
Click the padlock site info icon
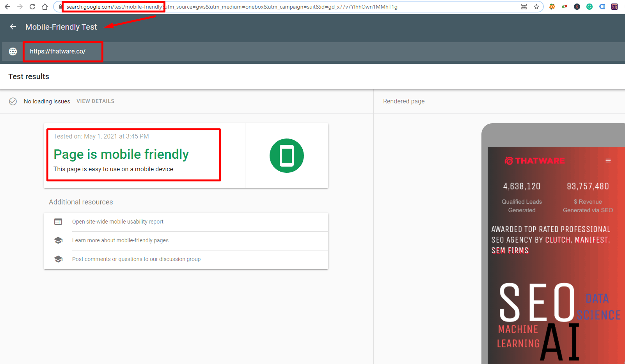(x=60, y=7)
